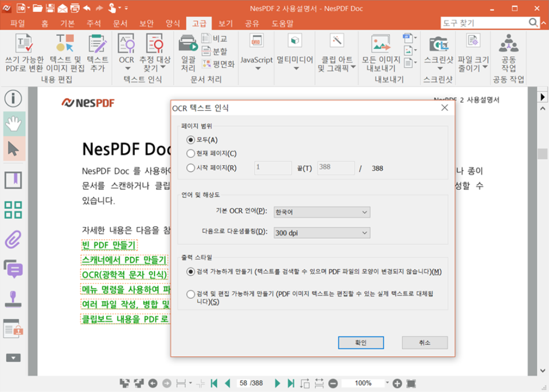
Task: Open the Bookmarks panel icon
Action: pyautogui.click(x=13, y=180)
